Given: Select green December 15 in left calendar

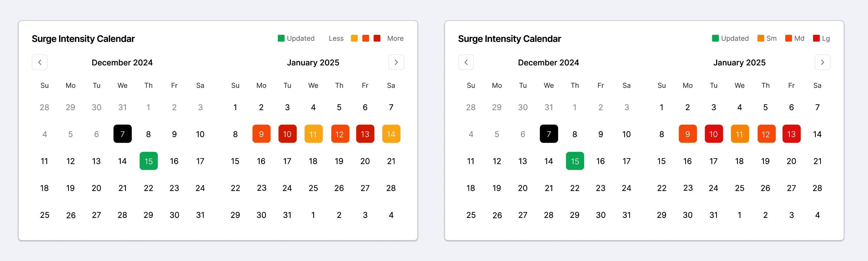Looking at the screenshot, I should 149,161.
